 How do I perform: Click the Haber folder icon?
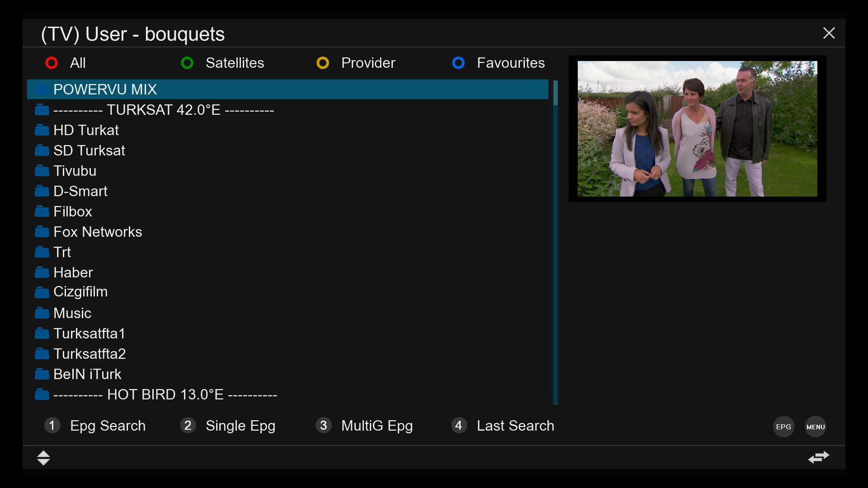click(x=42, y=272)
